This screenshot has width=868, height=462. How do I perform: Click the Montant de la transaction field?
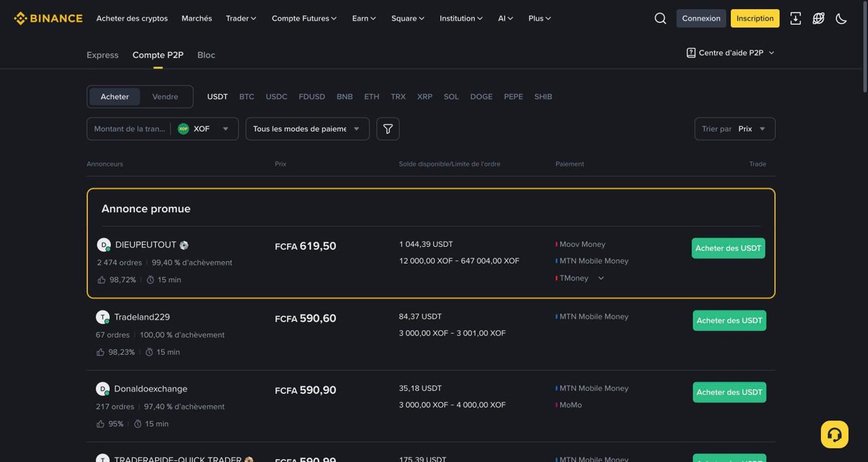coord(130,129)
